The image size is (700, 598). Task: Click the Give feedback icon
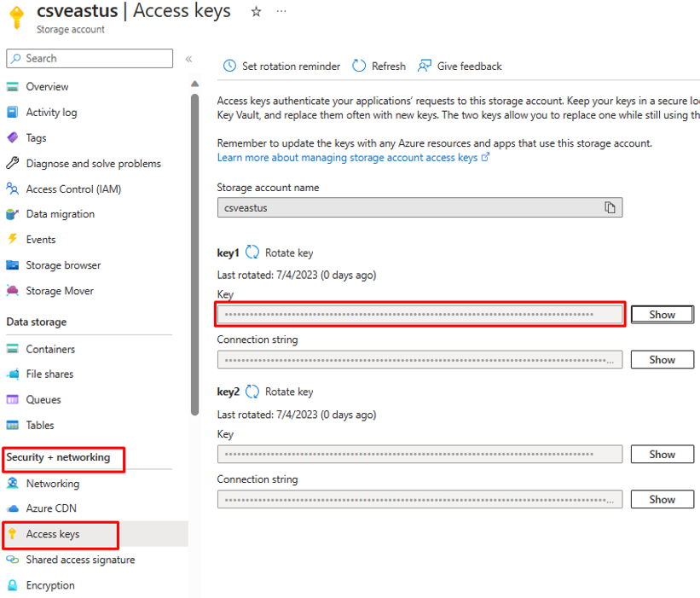[425, 66]
